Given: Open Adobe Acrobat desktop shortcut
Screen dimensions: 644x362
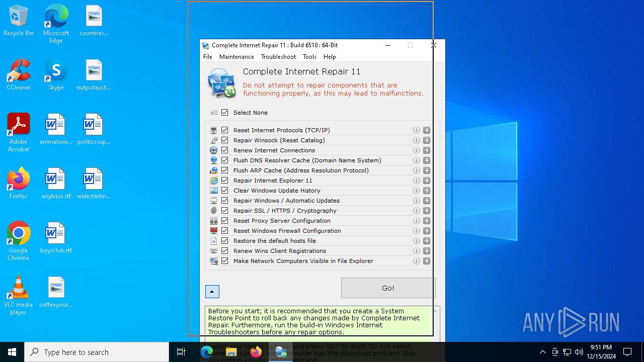Looking at the screenshot, I should (19, 133).
